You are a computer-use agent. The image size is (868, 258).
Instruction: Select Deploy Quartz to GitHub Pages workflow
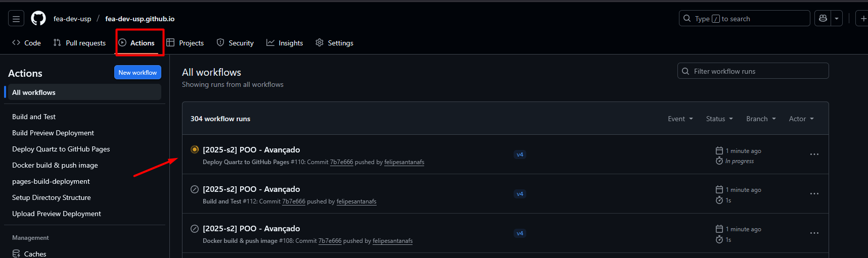(x=61, y=149)
